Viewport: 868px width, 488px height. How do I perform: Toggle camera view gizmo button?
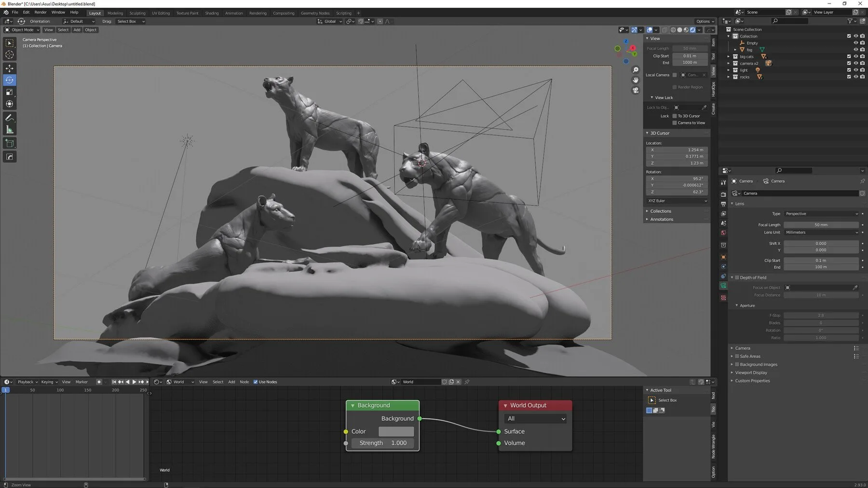(636, 90)
